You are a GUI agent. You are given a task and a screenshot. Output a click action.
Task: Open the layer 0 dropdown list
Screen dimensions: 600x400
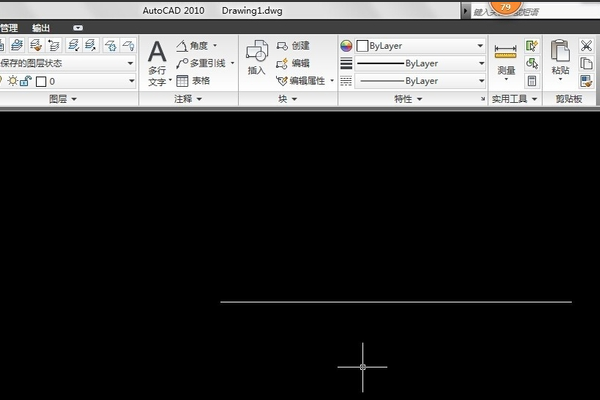click(x=131, y=81)
